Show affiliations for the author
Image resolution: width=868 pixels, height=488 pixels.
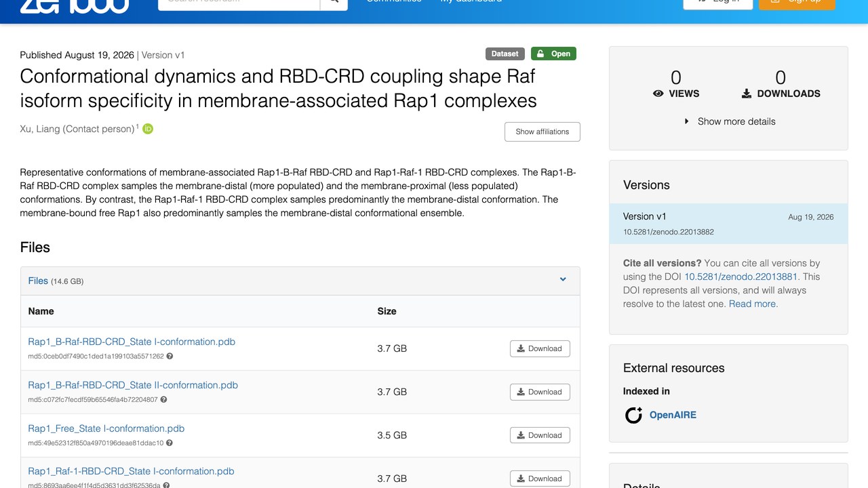[542, 131]
